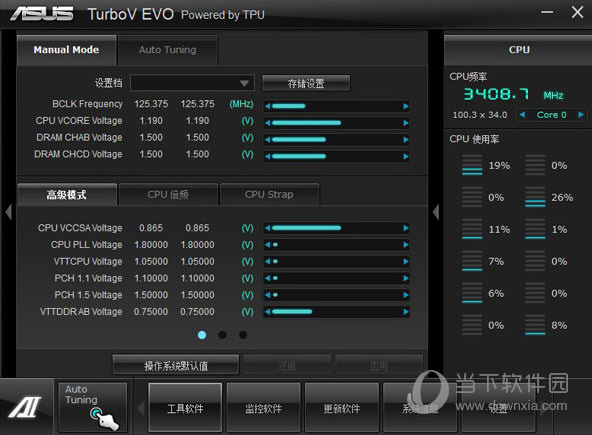Click the Auto Tuning hand icon button

pos(92,407)
